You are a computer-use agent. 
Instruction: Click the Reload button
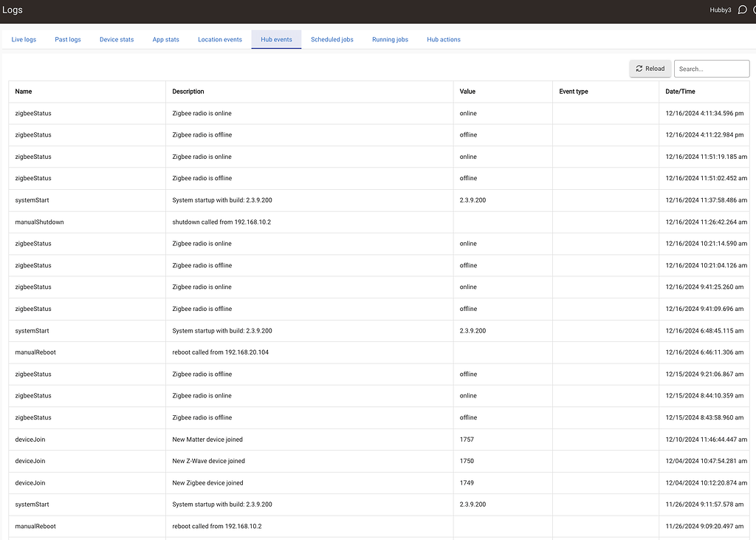650,68
